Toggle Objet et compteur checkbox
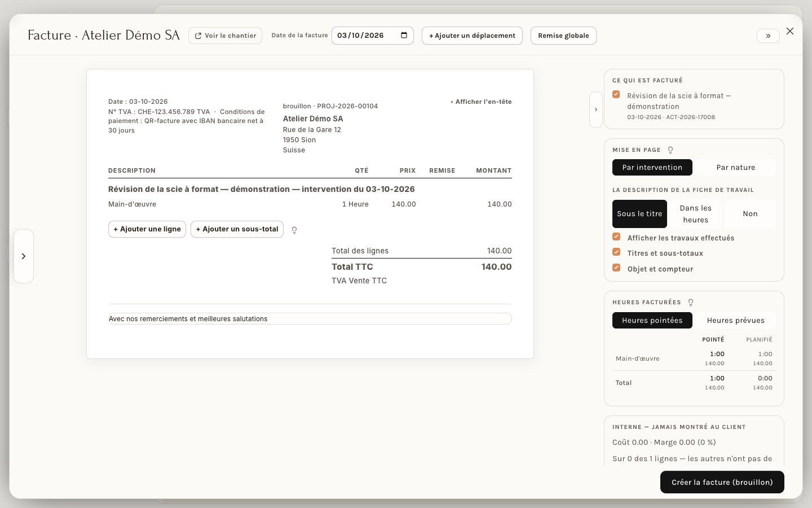 (616, 268)
